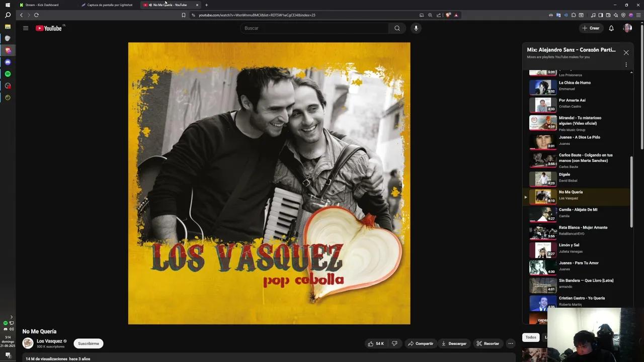Screen dimensions: 644x362
Task: Open Windows notification center icon
Action: [8, 355]
